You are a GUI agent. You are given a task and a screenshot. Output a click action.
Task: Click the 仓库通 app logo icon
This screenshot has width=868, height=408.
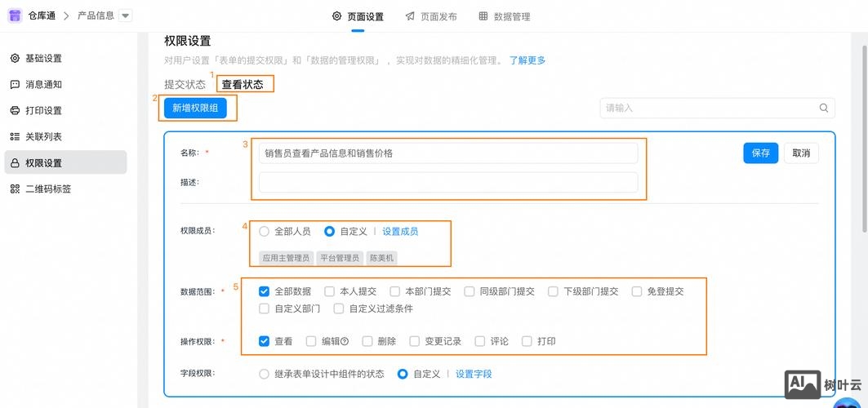coord(15,16)
